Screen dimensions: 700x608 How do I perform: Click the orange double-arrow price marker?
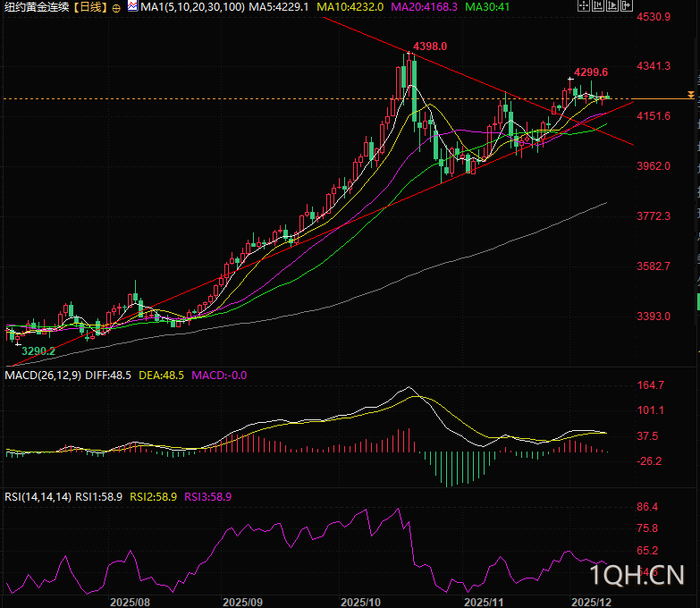pos(690,95)
